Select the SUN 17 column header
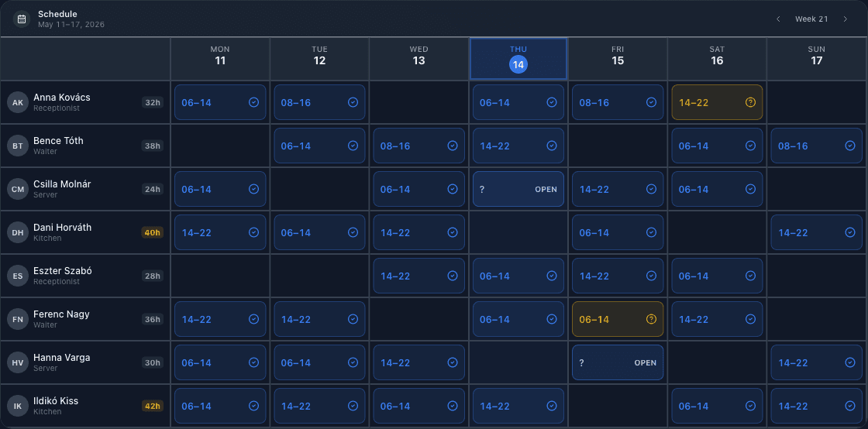Viewport: 868px width, 429px height. tap(817, 59)
